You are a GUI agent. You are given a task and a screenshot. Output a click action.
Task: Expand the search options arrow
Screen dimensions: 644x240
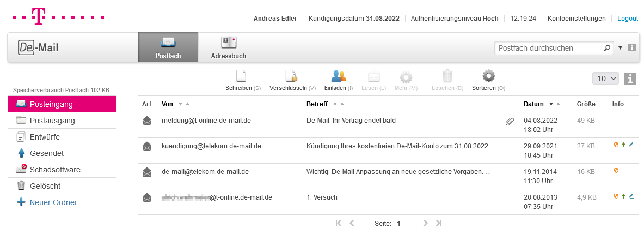[620, 48]
